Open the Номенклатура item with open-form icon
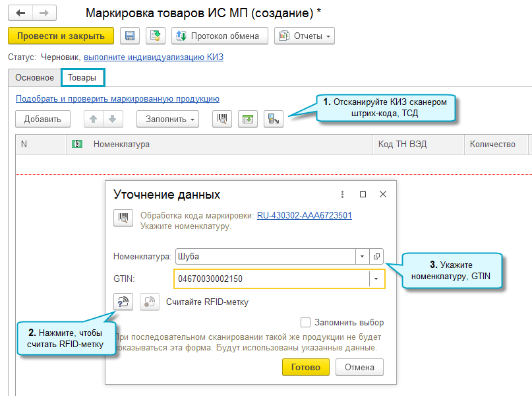Viewport: 532px width, 396px height. coord(376,257)
